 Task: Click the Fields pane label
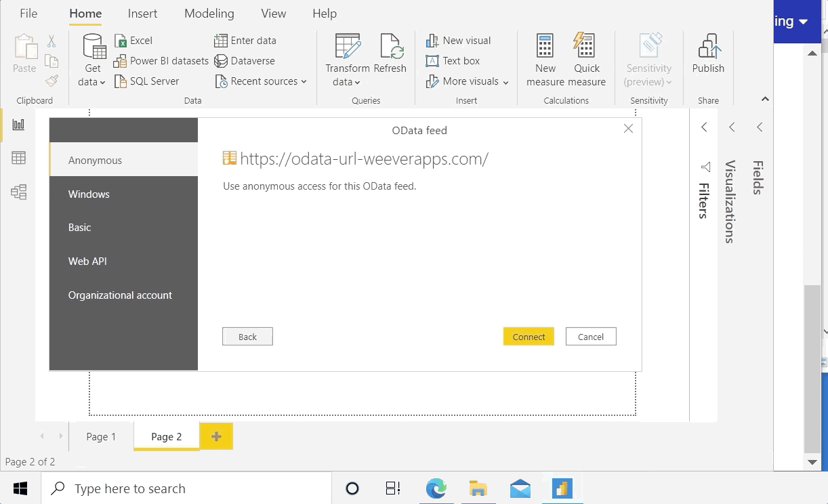(758, 177)
